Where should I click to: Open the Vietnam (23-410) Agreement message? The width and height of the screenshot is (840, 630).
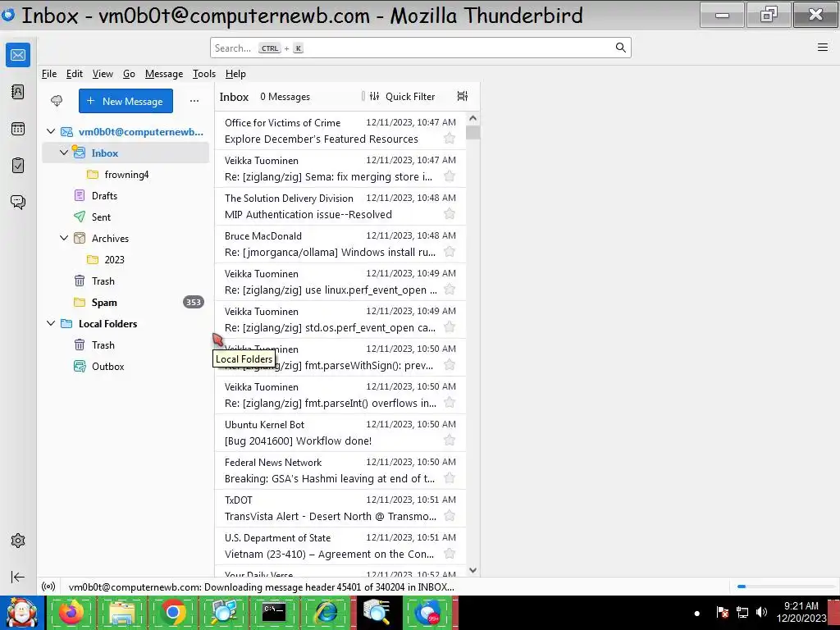[x=340, y=546]
